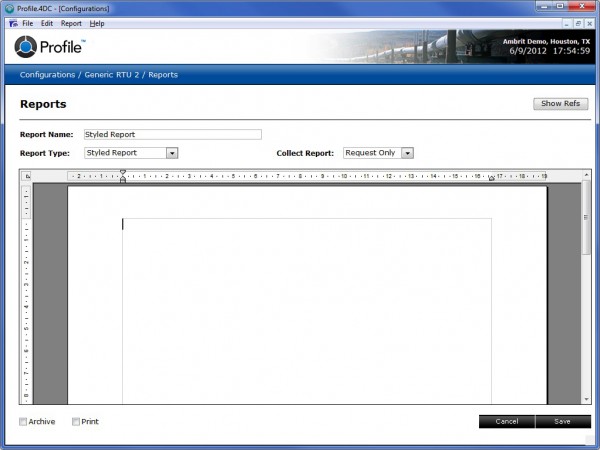The width and height of the screenshot is (600, 450).
Task: Click the Cancel button
Action: point(507,421)
